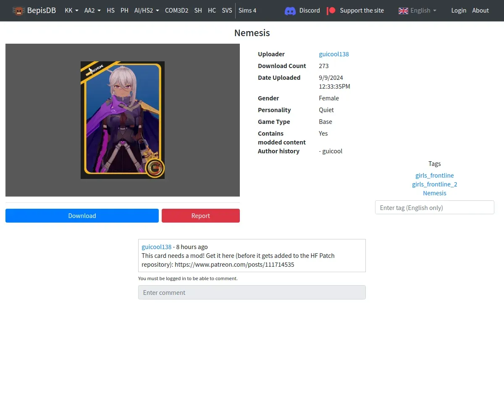Open uploader guicool138 profile link
This screenshot has width=504, height=420.
(334, 54)
